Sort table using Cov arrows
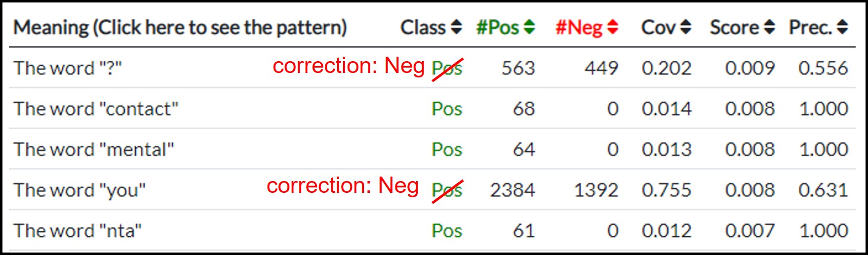 685,27
